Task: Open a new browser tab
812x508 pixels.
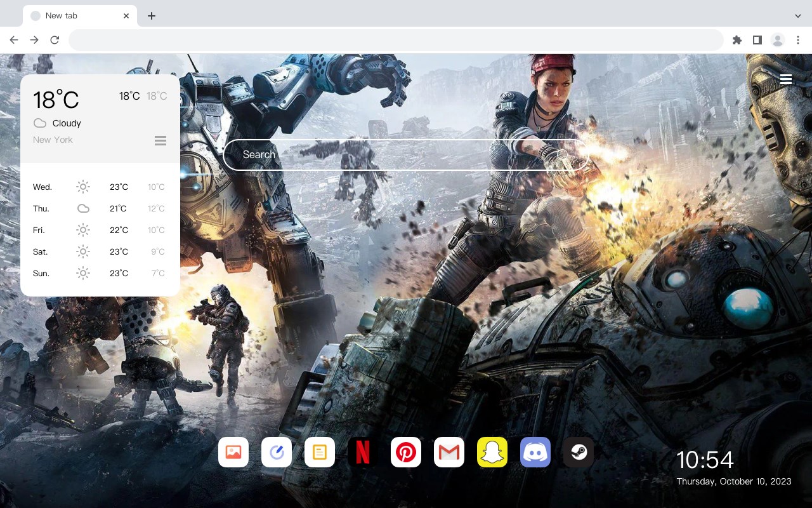Action: [151, 16]
